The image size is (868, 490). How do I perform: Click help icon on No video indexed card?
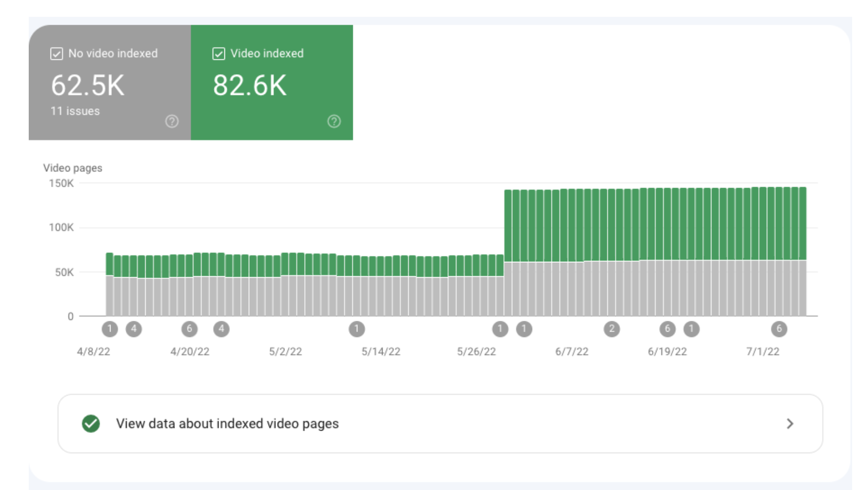[171, 121]
